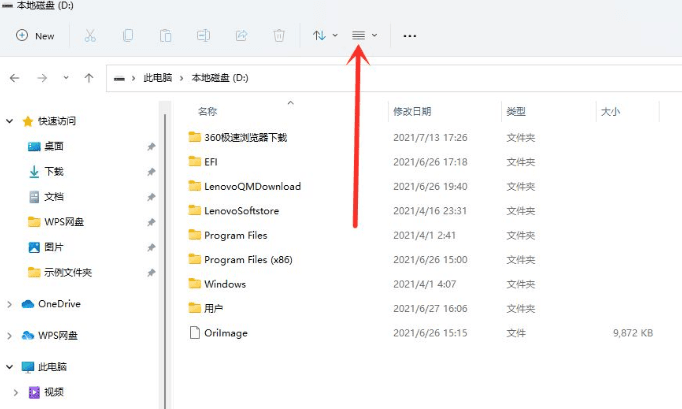The image size is (682, 409).
Task: Click the Paste clipboard icon
Action: pos(165,36)
